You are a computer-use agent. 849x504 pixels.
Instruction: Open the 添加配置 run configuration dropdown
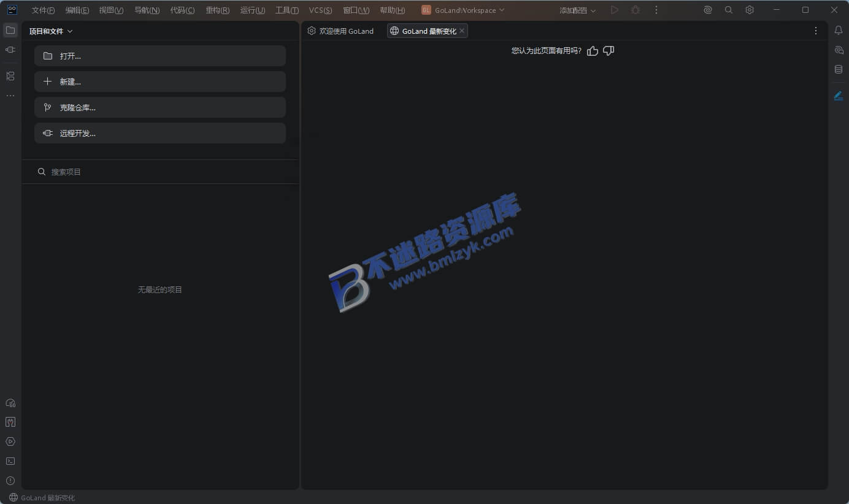point(577,10)
